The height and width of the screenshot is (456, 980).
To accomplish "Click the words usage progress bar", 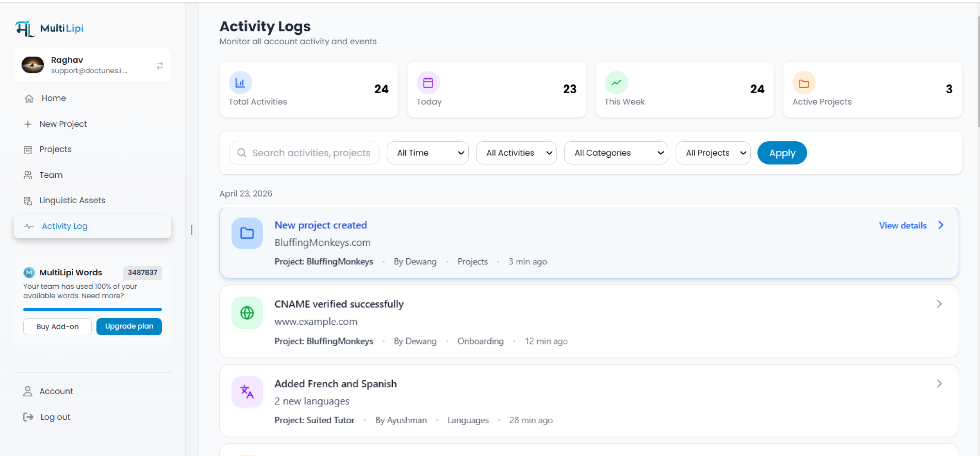I will pyautogui.click(x=92, y=310).
